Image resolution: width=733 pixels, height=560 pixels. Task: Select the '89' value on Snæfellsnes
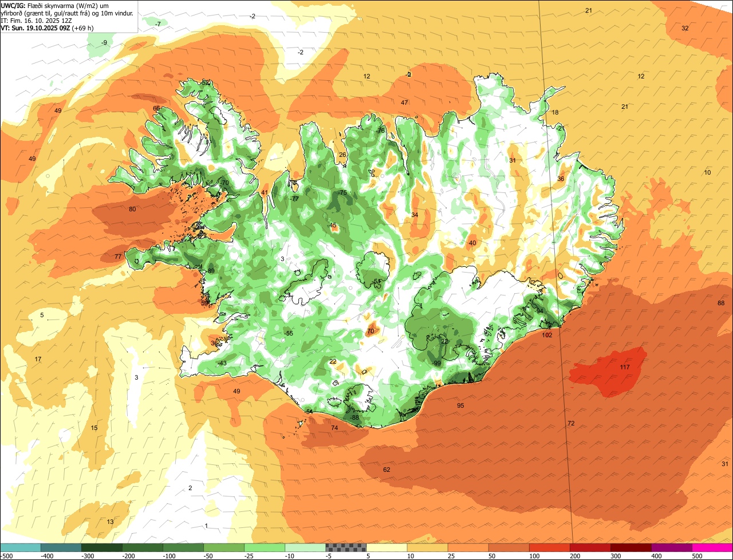point(211,270)
